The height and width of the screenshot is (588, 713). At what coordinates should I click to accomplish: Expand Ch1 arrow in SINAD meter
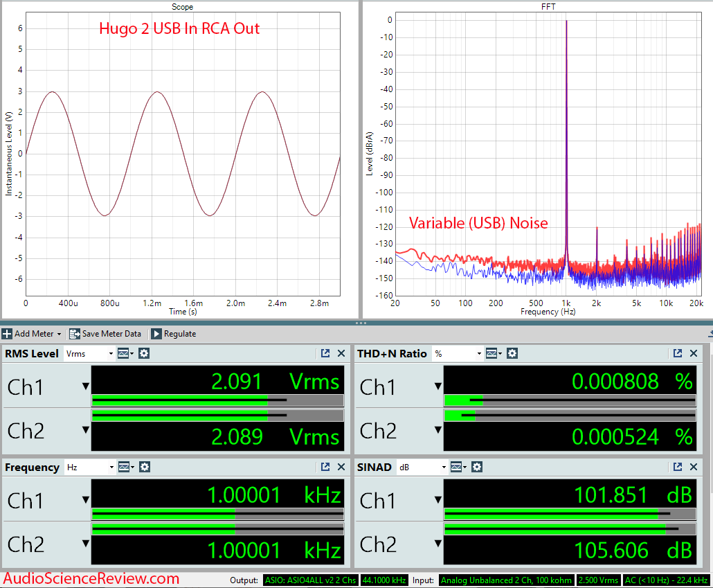pyautogui.click(x=438, y=500)
